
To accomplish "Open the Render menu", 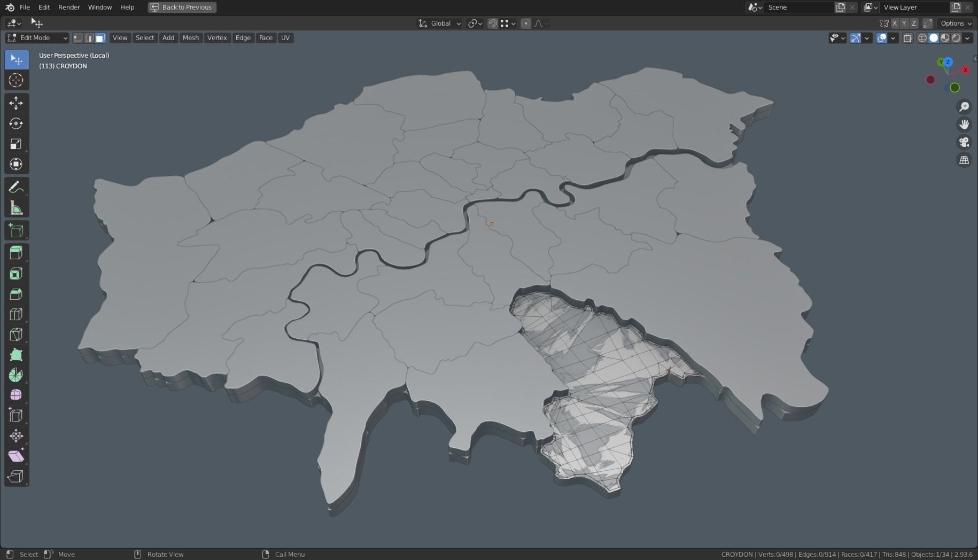I will coord(69,7).
